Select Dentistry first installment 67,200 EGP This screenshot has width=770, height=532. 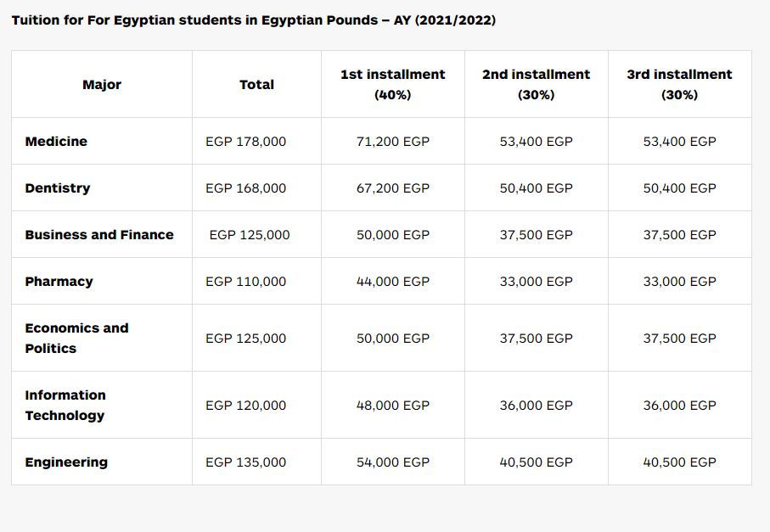point(393,188)
